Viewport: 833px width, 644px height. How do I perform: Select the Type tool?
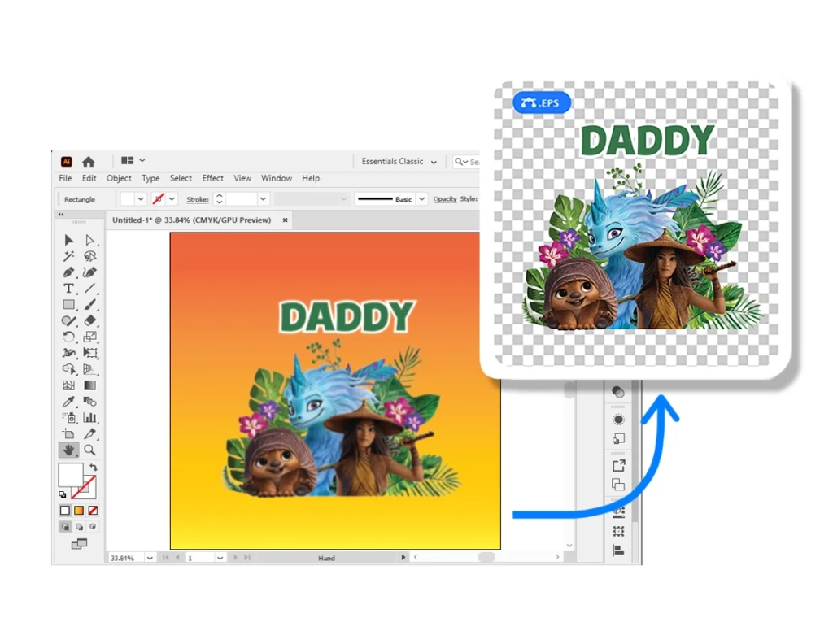[x=69, y=289]
